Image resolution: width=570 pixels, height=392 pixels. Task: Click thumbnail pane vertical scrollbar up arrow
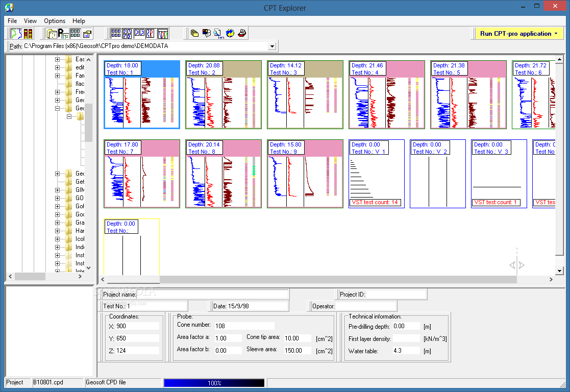(x=559, y=59)
